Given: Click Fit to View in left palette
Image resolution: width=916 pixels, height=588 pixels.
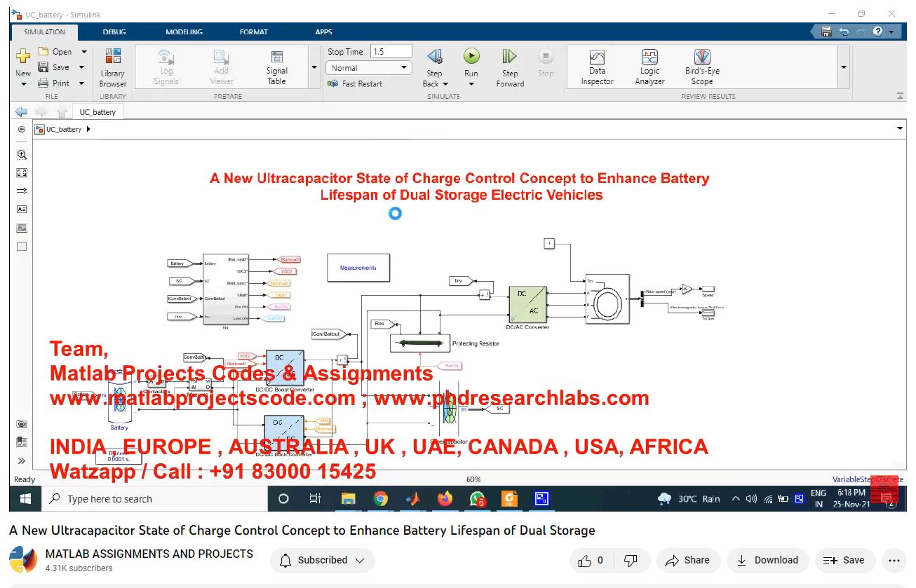Looking at the screenshot, I should tap(22, 173).
